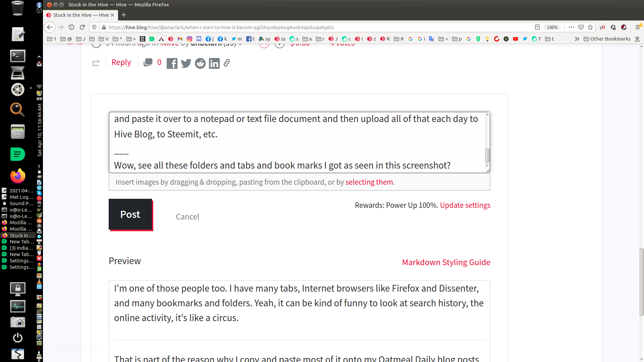Click the Cancel button to discard comment
Image resolution: width=644 pixels, height=362 pixels.
(187, 217)
